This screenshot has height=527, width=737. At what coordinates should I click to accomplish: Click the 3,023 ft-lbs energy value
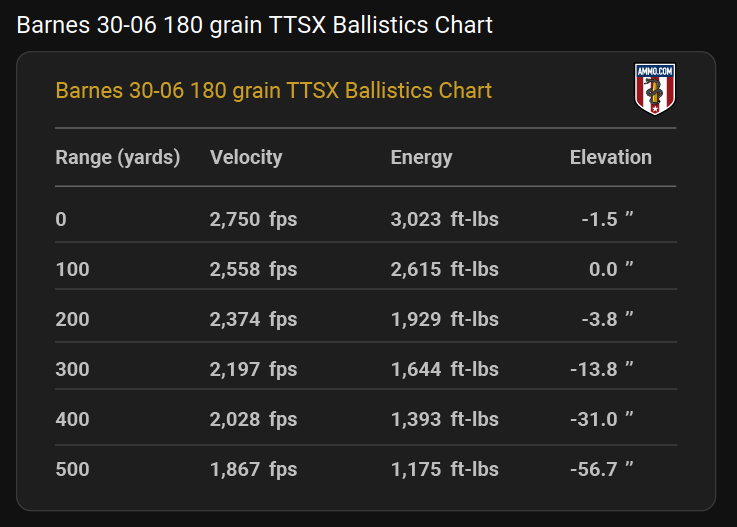[x=445, y=220]
